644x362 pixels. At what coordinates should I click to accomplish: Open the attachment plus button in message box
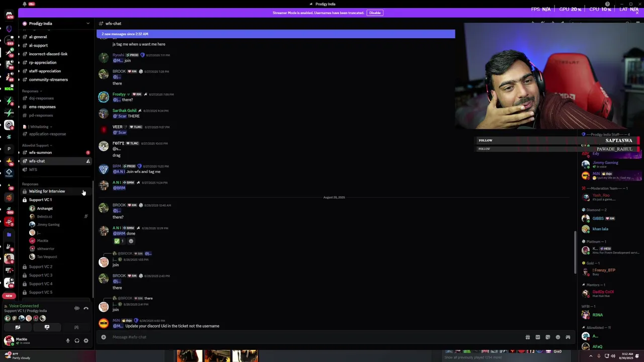(104, 337)
